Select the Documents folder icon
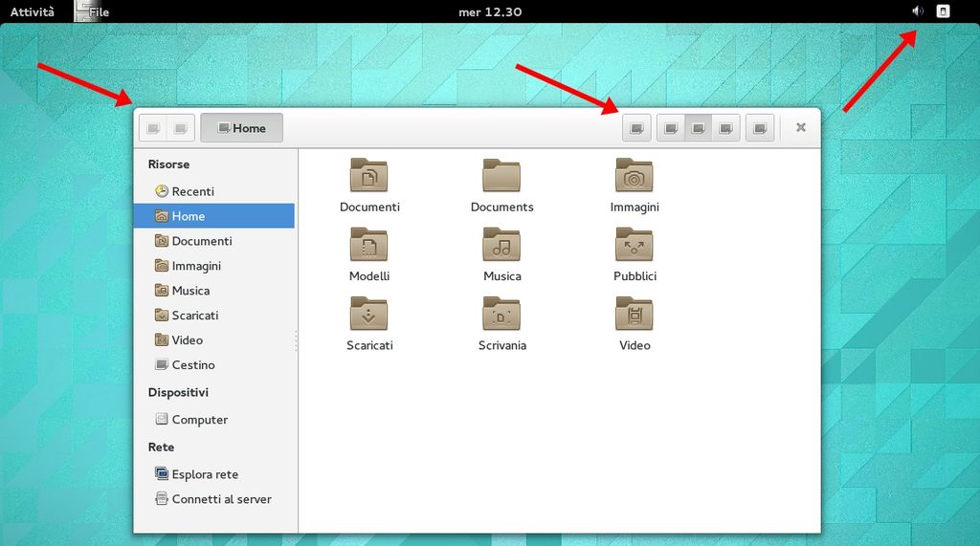Viewport: 980px width, 546px height. coord(501,176)
